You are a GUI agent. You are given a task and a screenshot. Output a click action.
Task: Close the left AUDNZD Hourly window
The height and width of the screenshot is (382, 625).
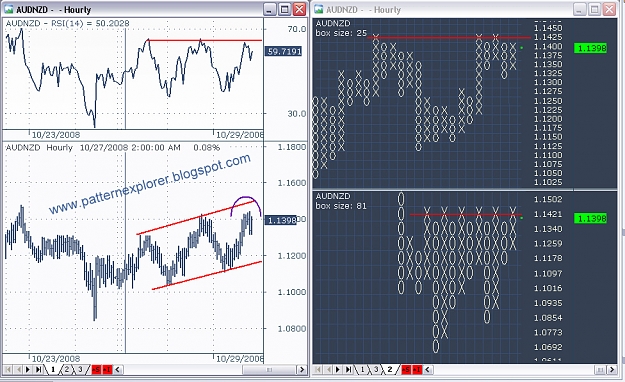299,9
